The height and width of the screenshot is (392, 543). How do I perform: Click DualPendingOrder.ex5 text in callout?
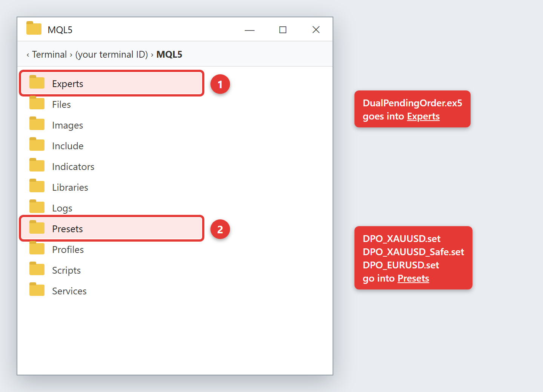point(413,103)
